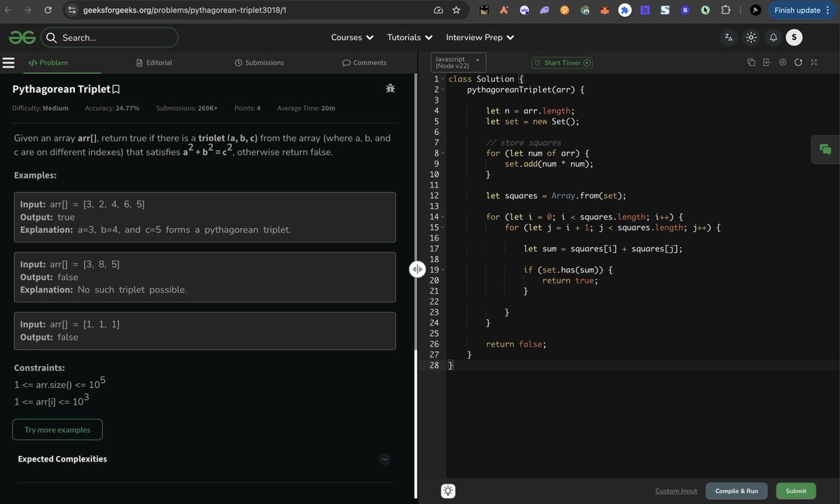
Task: Open the hamburger sidebar menu
Action: [x=8, y=62]
